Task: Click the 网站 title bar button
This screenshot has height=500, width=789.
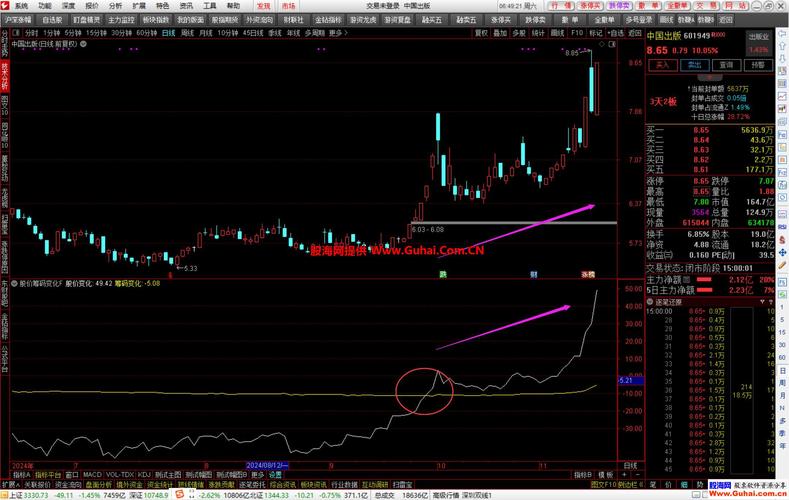Action: coord(736,6)
